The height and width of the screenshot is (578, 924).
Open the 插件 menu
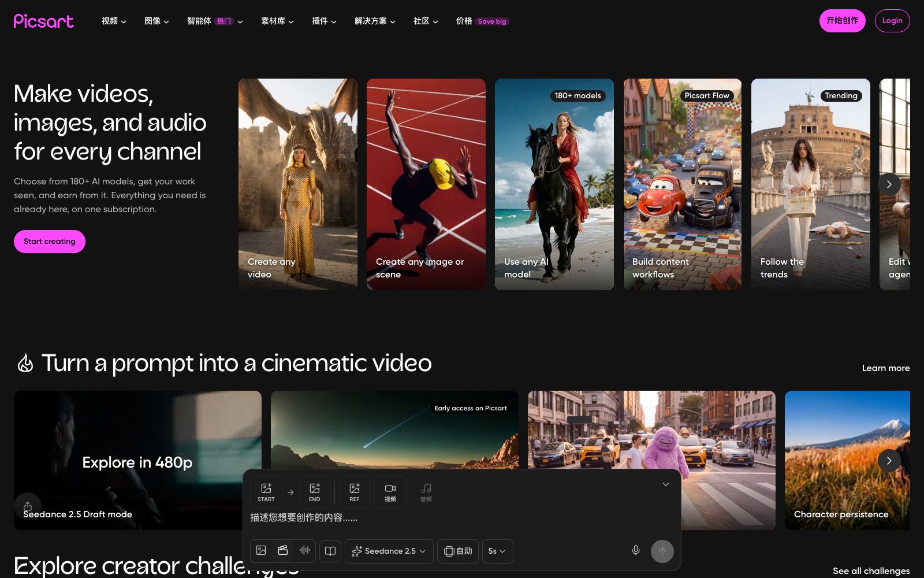[x=324, y=21]
